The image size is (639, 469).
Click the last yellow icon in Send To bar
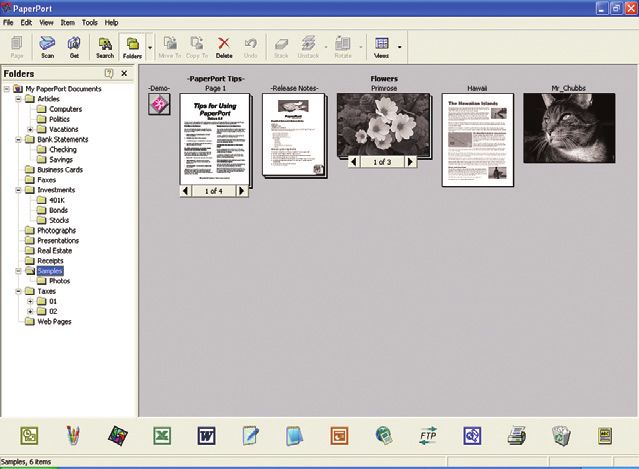coord(605,436)
